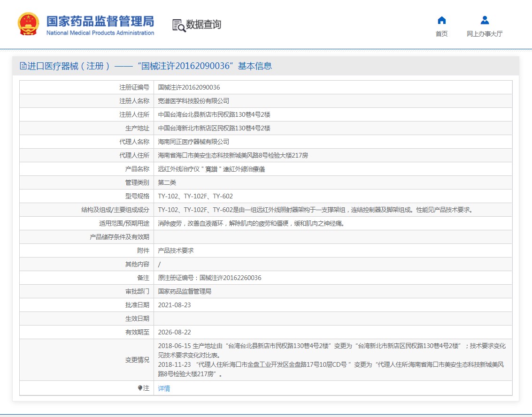Click the 数据查询 magnifier icon
532x417 pixels.
coord(178,25)
